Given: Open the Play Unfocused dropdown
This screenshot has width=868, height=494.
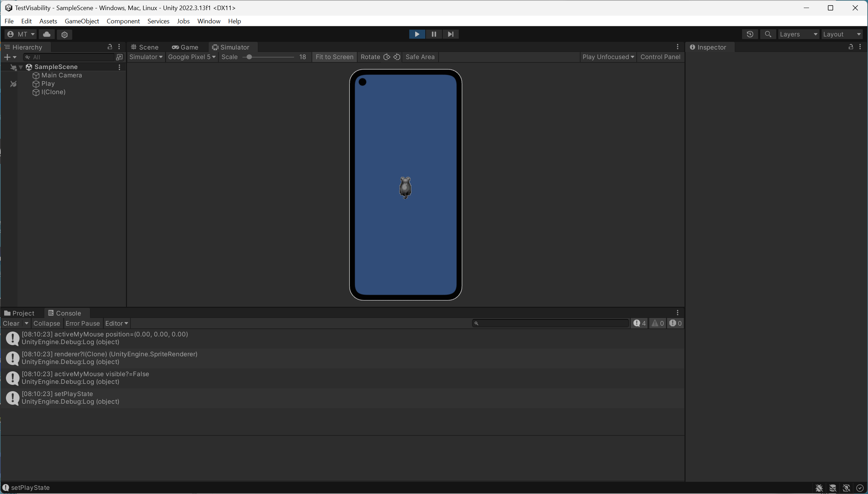Looking at the screenshot, I should (608, 57).
